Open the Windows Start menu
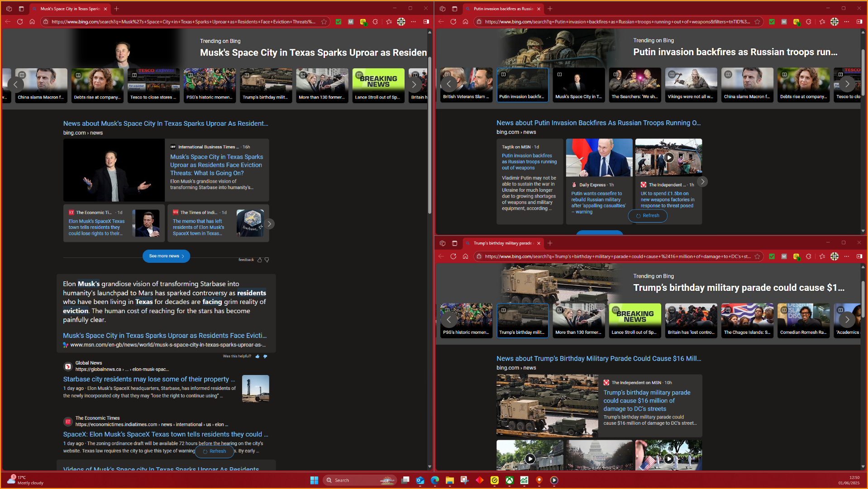Viewport: 868px width, 489px height. pos(314,480)
